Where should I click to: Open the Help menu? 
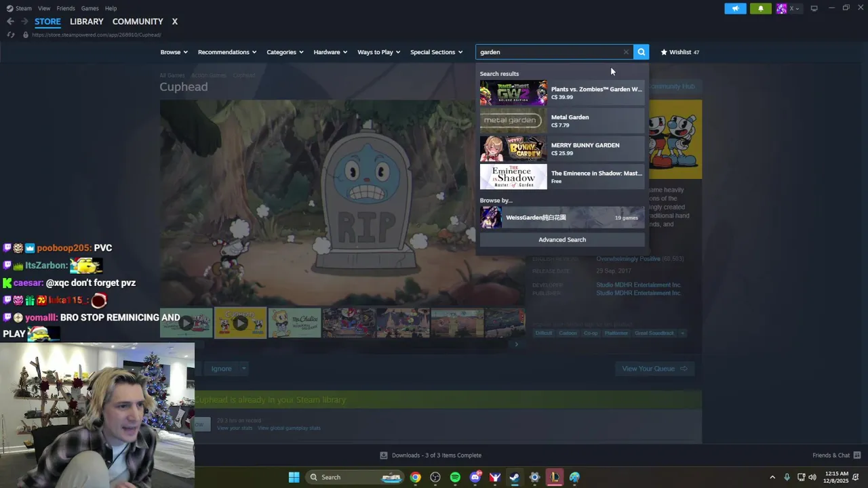[111, 8]
